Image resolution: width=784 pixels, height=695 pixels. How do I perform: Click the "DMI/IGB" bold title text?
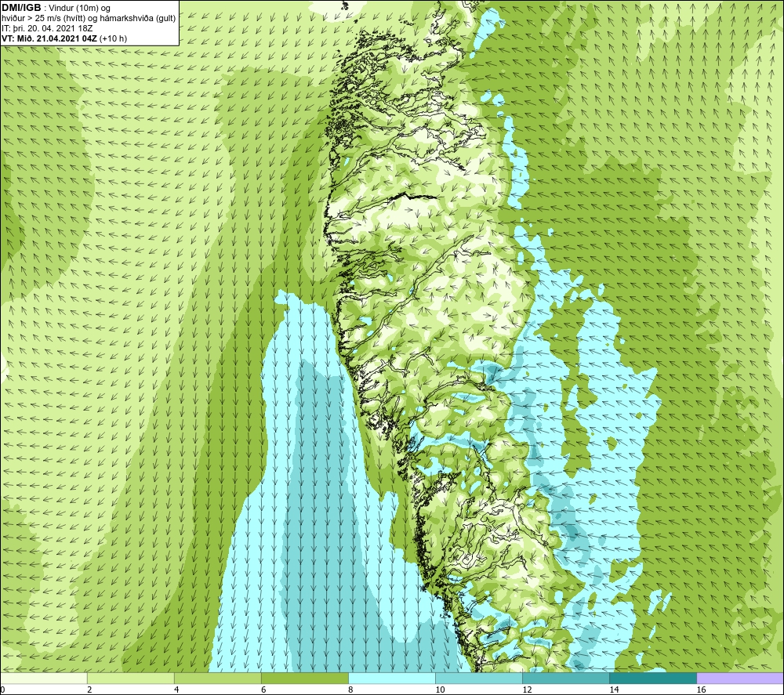(21, 8)
